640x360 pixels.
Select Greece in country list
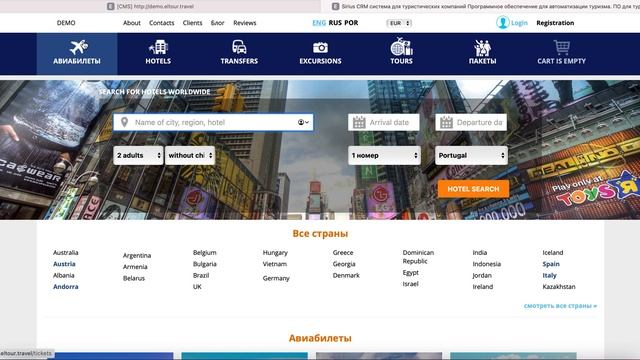[x=343, y=253]
